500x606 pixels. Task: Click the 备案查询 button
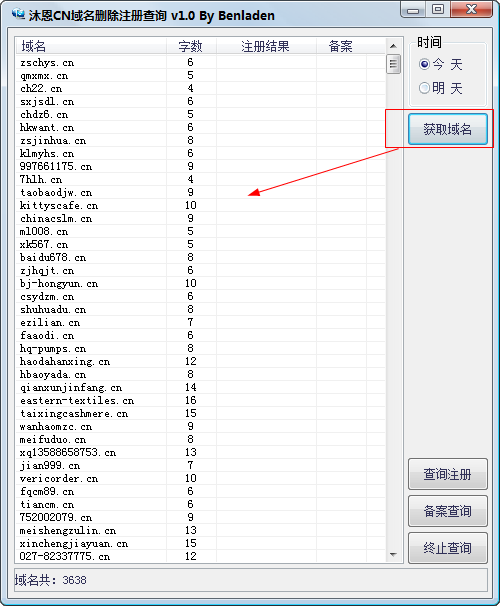[x=448, y=511]
